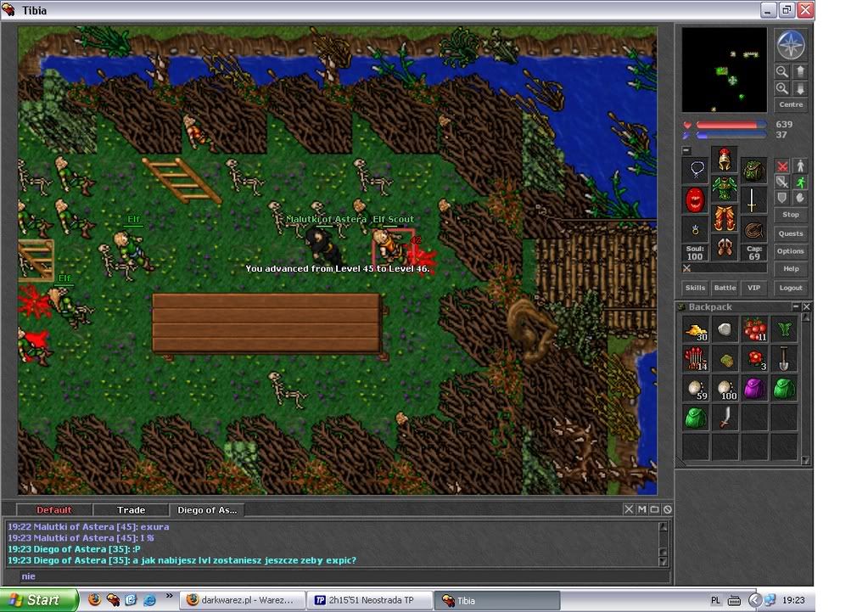This screenshot has height=612, width=868.
Task: Open green backpack beside the purple one
Action: point(784,389)
